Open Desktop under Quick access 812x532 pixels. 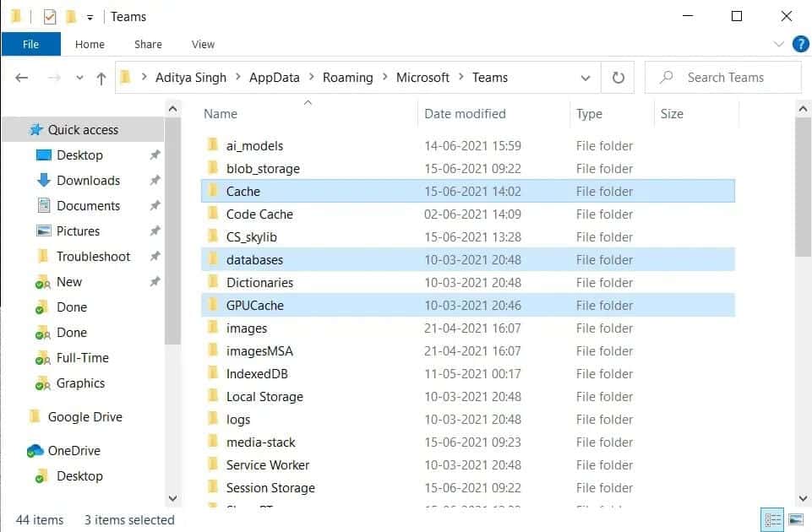point(79,155)
